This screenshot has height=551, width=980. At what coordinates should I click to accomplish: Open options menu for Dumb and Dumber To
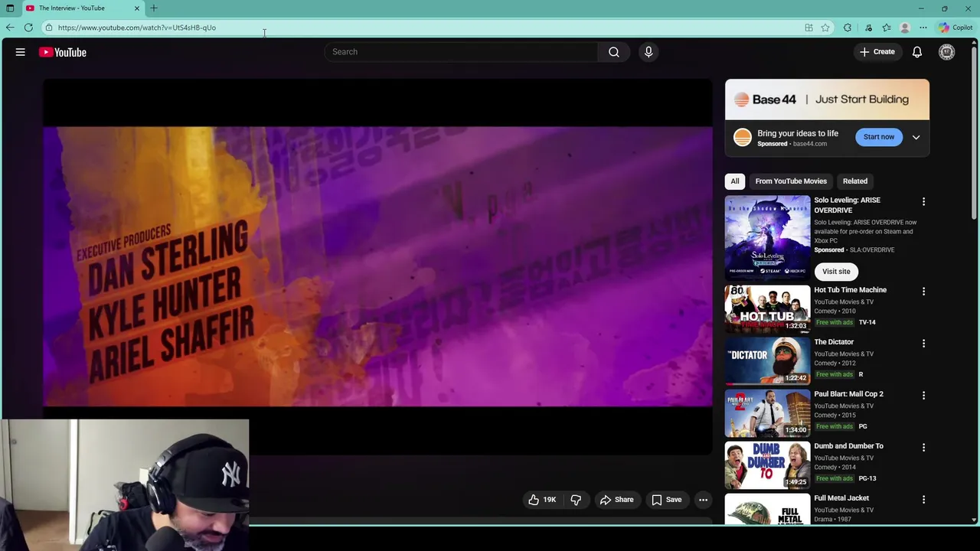923,448
